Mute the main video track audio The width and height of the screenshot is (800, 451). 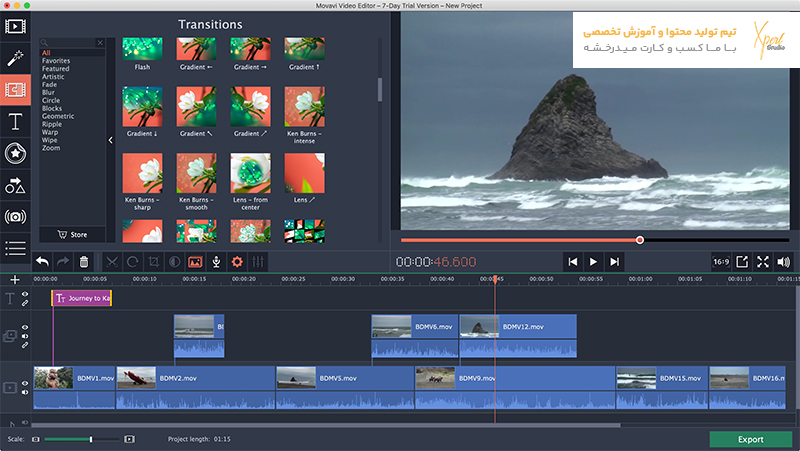(x=24, y=392)
